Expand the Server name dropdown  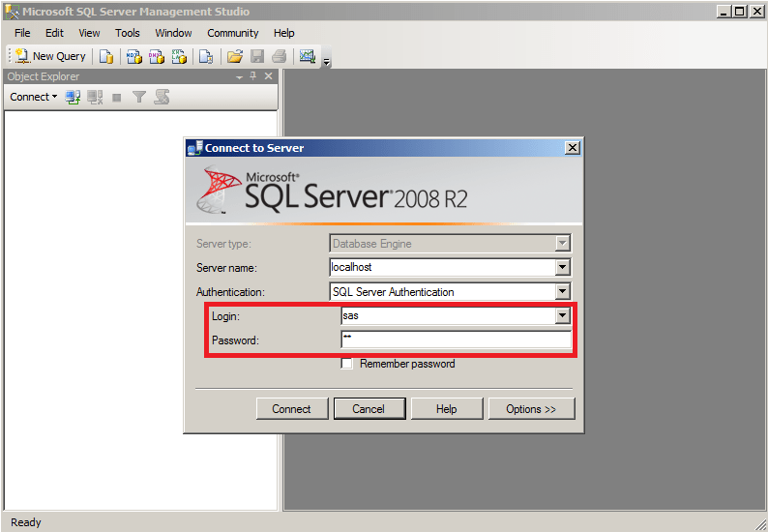pos(562,268)
